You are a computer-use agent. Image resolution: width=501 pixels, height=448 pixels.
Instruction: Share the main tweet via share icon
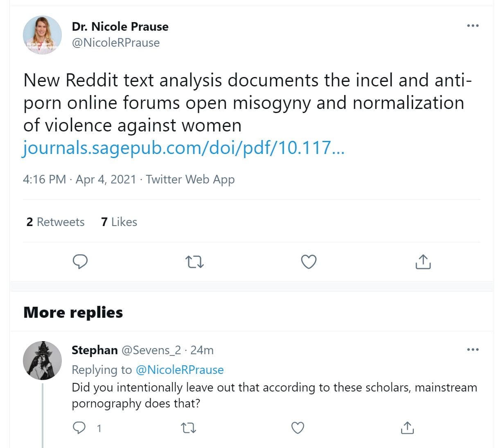click(423, 261)
